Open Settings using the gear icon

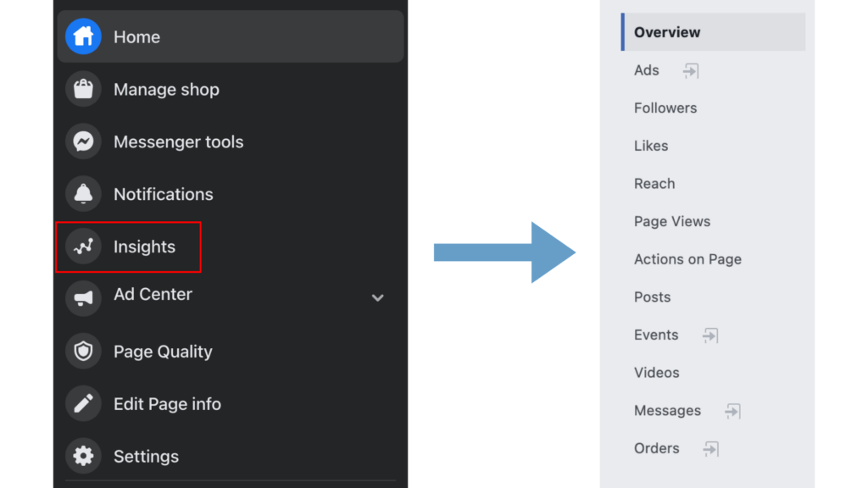[83, 456]
